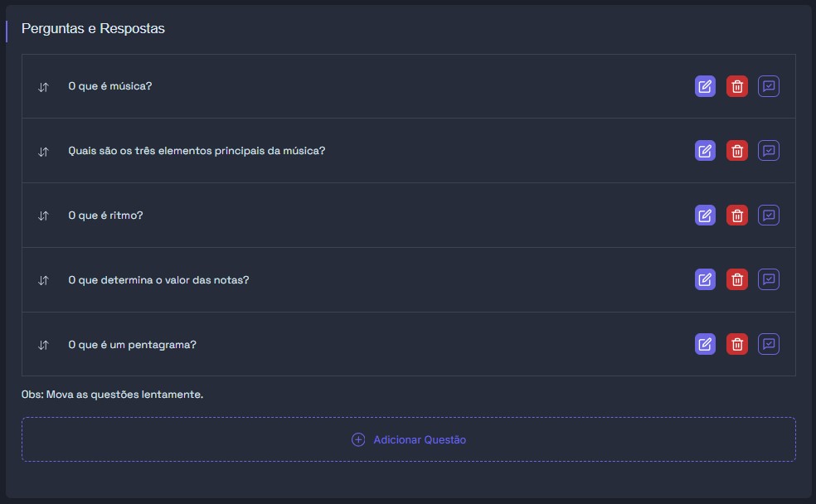Image resolution: width=816 pixels, height=504 pixels.
Task: Delete the 'pentagrama' question
Action: 736,344
